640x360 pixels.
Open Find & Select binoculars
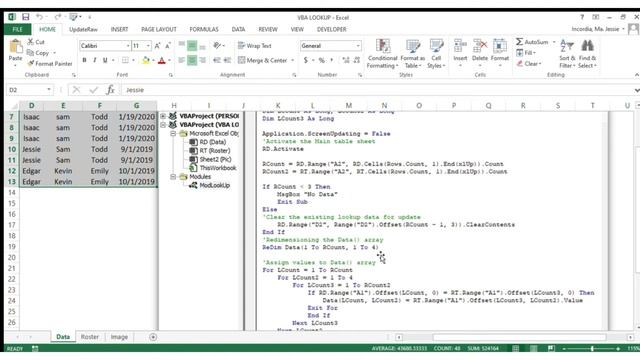click(x=587, y=53)
